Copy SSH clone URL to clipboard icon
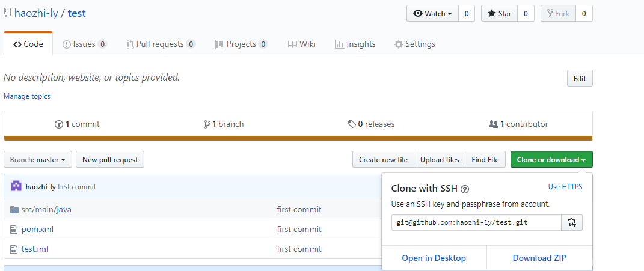The width and height of the screenshot is (644, 271). (x=571, y=222)
